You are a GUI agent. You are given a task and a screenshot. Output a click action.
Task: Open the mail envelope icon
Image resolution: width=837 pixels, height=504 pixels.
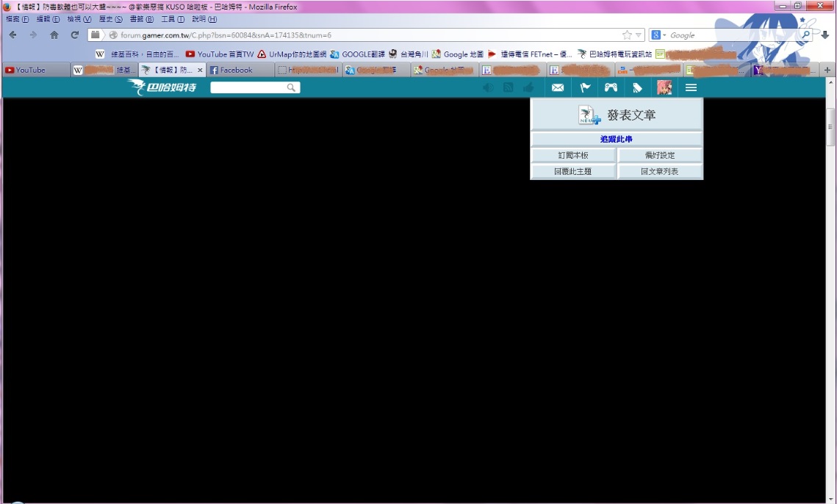(558, 87)
